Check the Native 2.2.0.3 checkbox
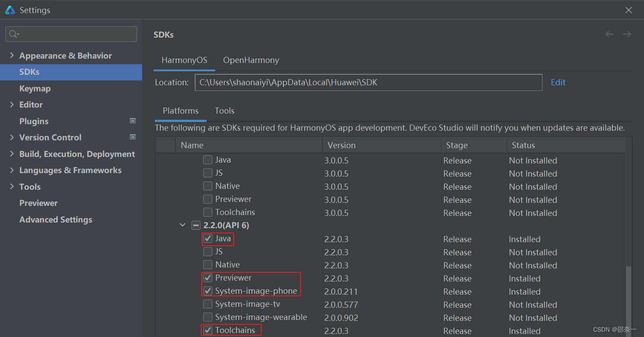 click(x=208, y=265)
